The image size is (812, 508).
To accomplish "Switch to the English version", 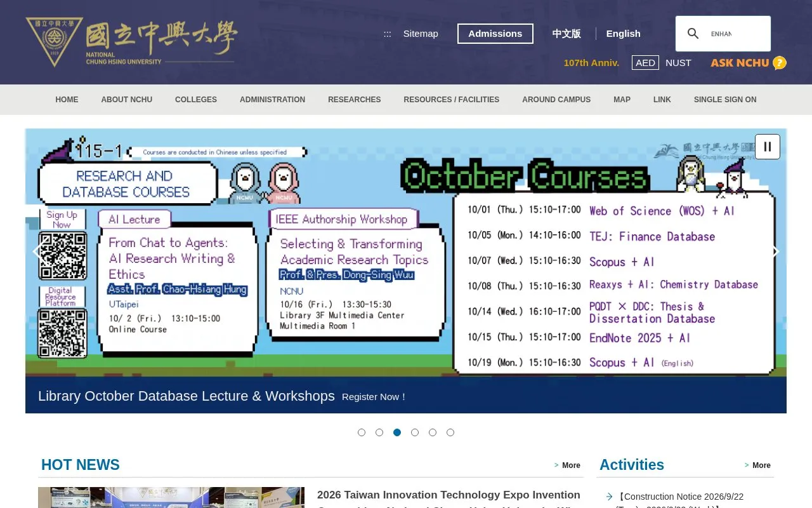I will pos(623,34).
